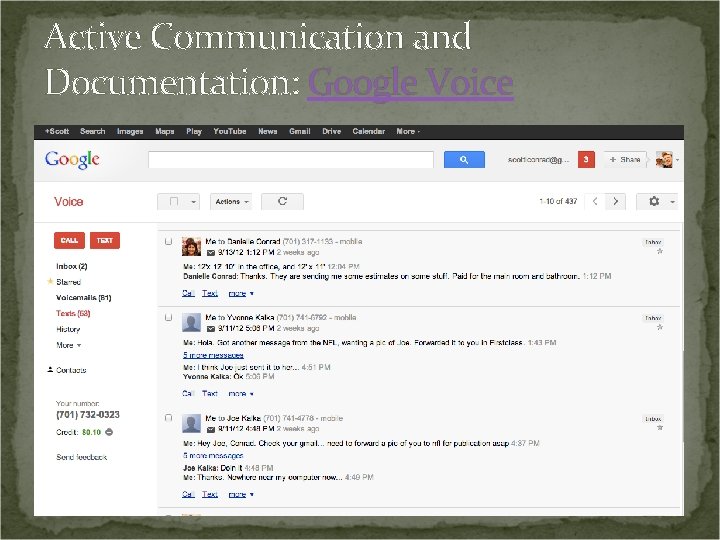This screenshot has height=540, width=720.
Task: Expand the More dropdown in top bar
Action: [x=408, y=131]
